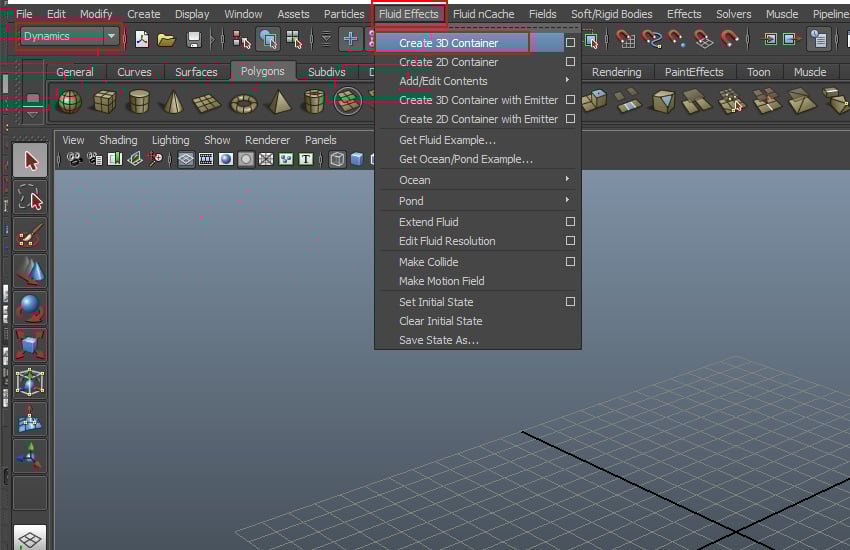
Task: Choose Create 2D Container menu entry
Action: coord(448,62)
